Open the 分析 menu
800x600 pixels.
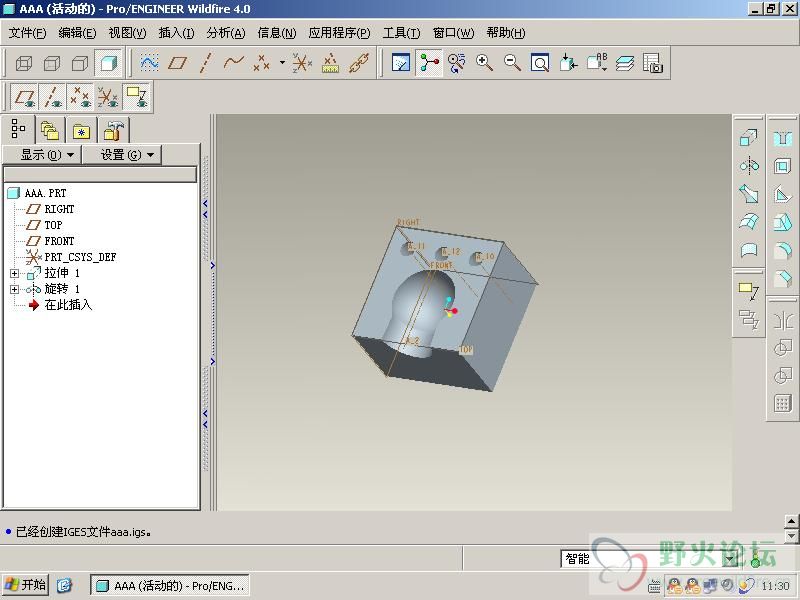click(226, 33)
